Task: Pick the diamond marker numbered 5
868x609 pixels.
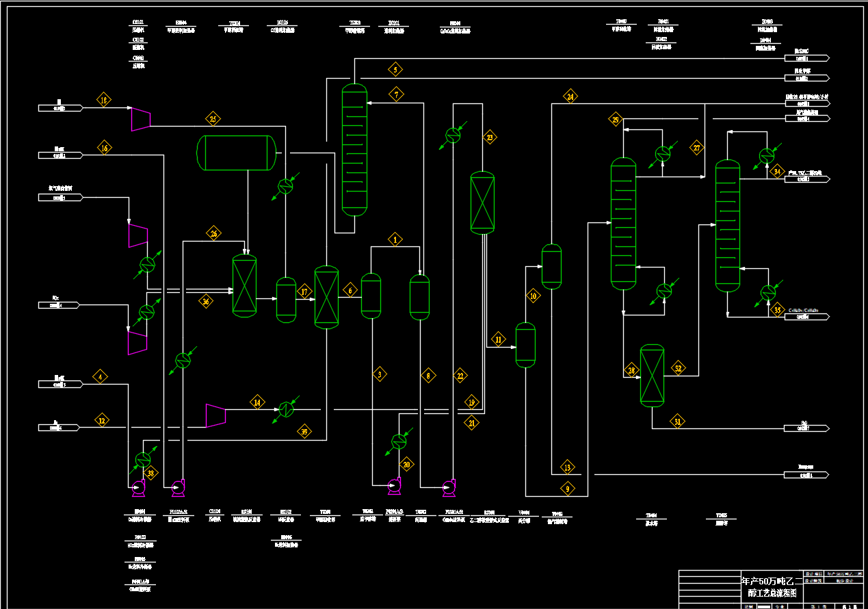Action: pyautogui.click(x=395, y=69)
